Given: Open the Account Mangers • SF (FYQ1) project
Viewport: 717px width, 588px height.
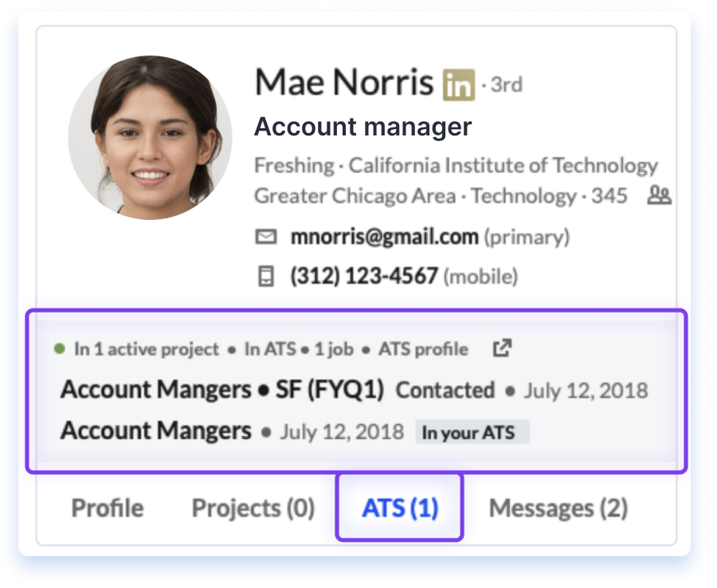Looking at the screenshot, I should [222, 390].
